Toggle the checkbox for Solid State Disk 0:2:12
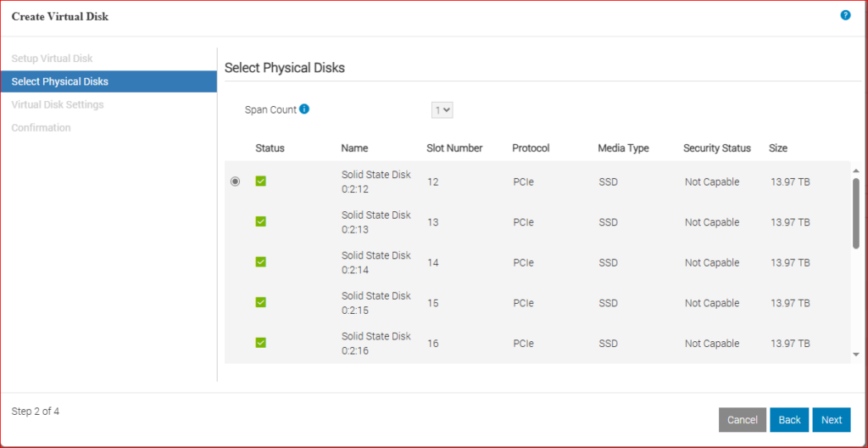 point(261,182)
